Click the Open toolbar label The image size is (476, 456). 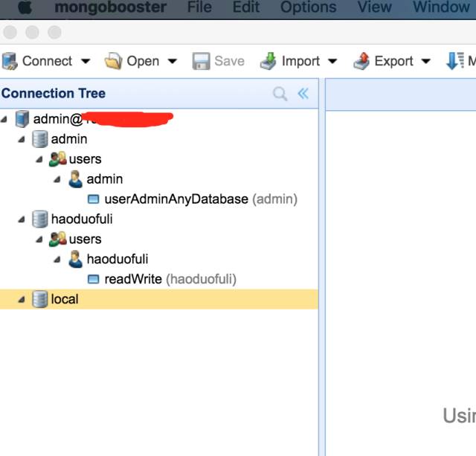(143, 61)
